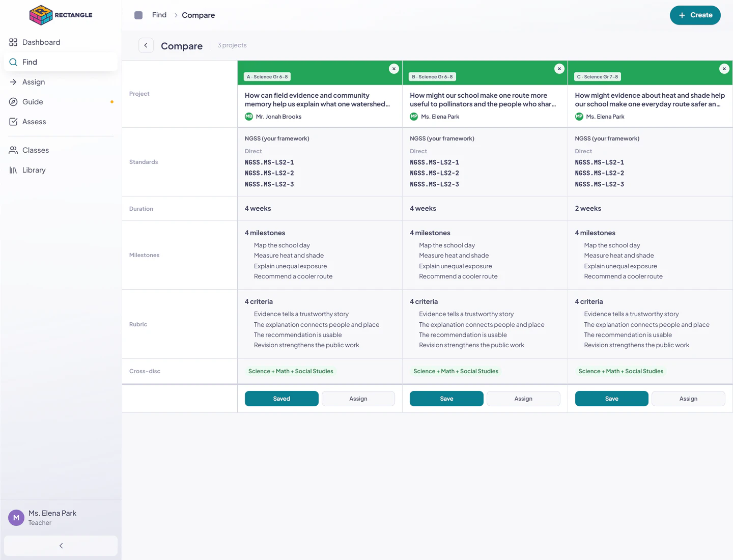
Task: Open Classes from the sidebar
Action: tap(61, 150)
